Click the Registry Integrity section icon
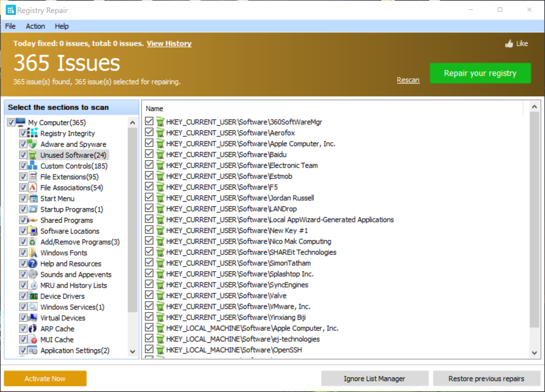Image resolution: width=545 pixels, height=392 pixels. [x=33, y=134]
